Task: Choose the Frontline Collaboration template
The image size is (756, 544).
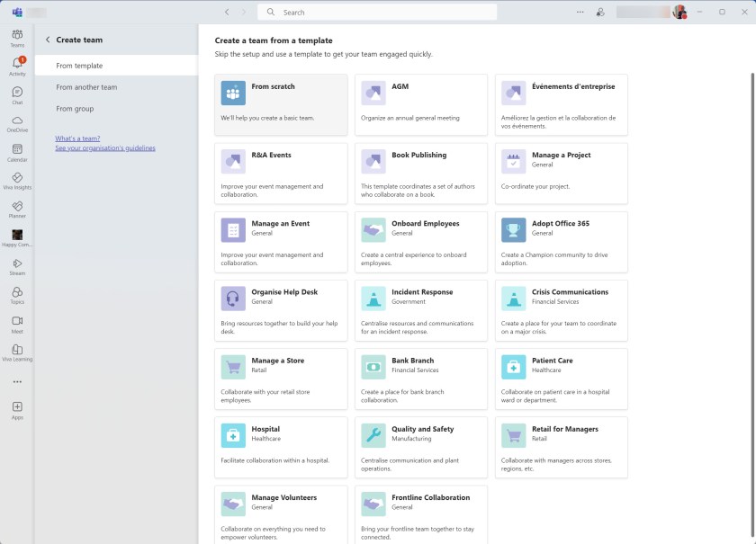Action: (421, 514)
